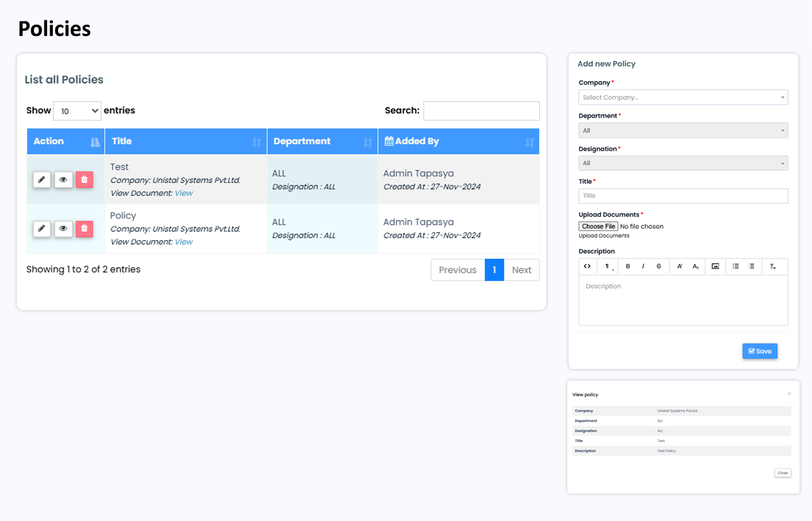Open View link for Test policy document

[183, 193]
